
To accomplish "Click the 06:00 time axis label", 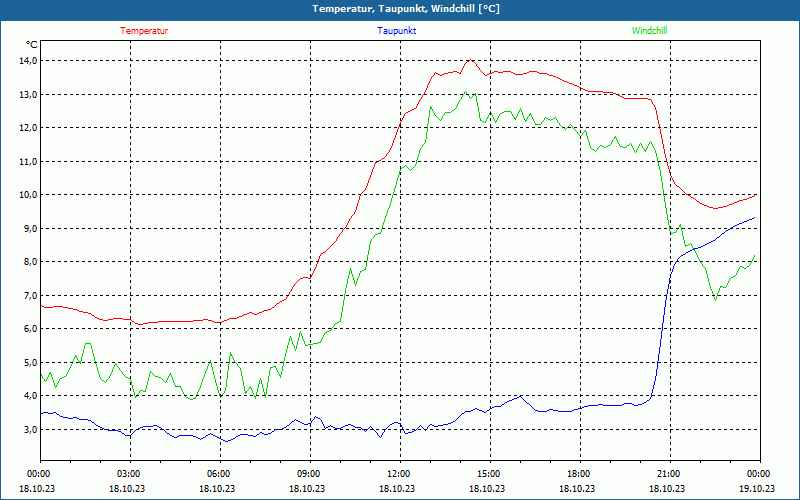I will [217, 474].
